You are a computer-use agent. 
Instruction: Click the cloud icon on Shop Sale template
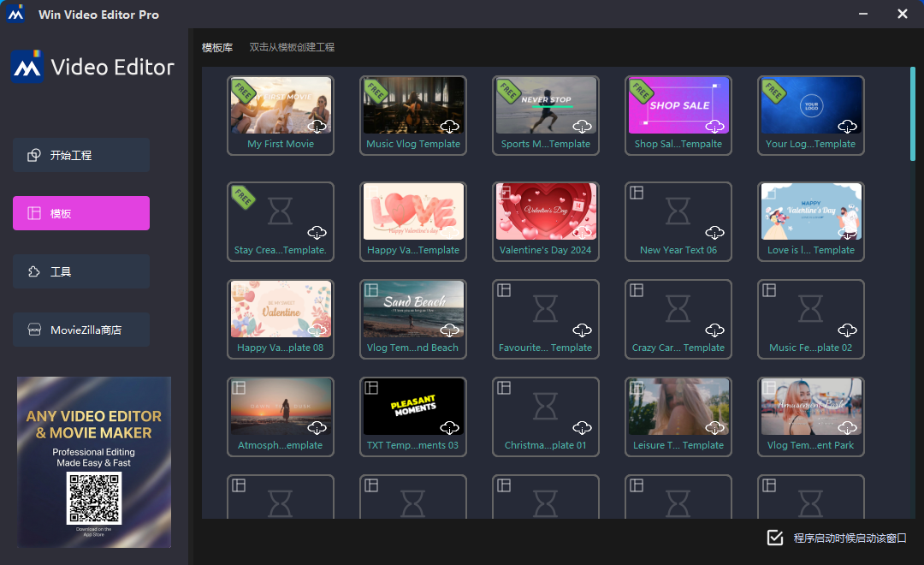pos(714,126)
